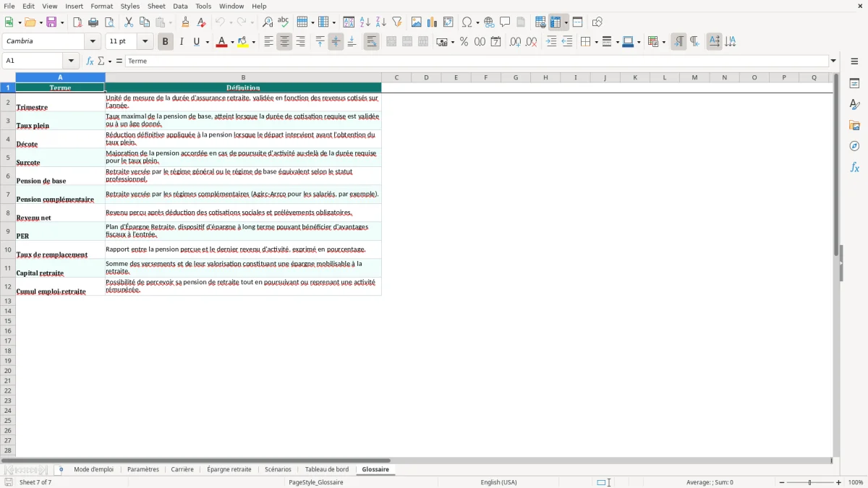Click the Print icon
This screenshot has height=488, width=868.
coord(93,22)
